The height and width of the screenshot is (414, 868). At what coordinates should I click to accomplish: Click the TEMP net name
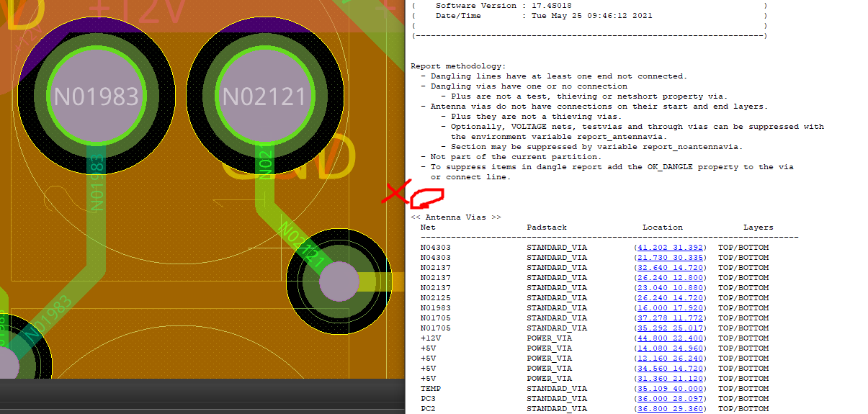pos(431,388)
